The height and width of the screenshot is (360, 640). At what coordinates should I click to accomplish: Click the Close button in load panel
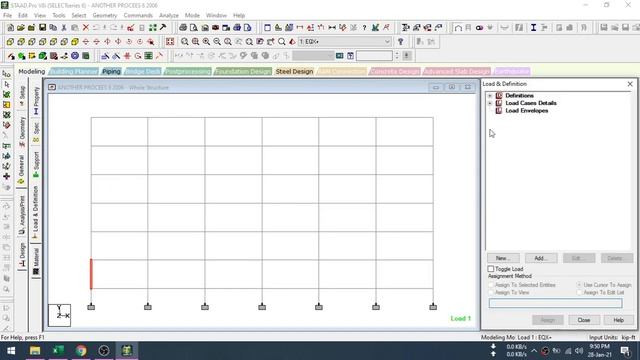(584, 320)
